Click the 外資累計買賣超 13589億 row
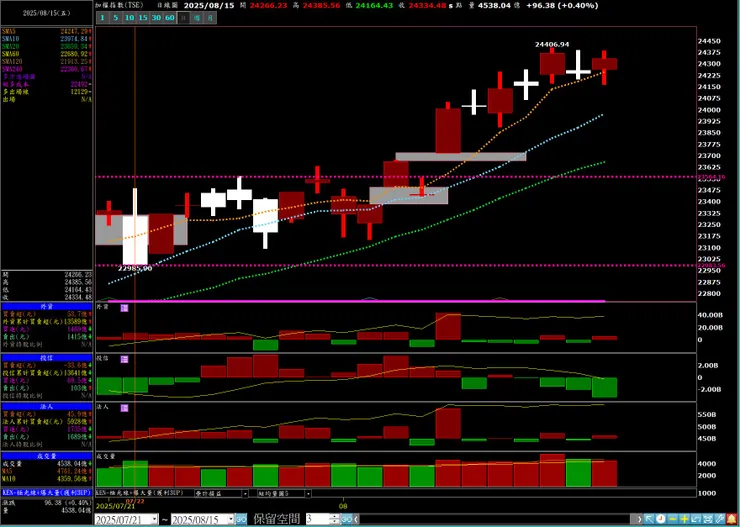This screenshot has height=527, width=740. [x=47, y=321]
